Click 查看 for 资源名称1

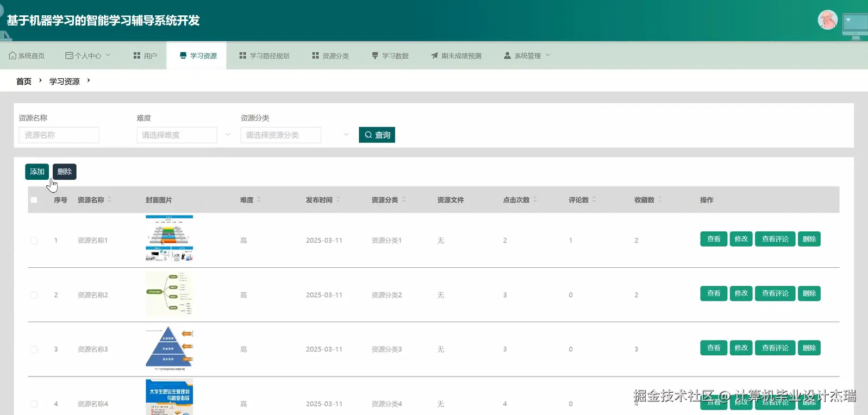click(714, 239)
